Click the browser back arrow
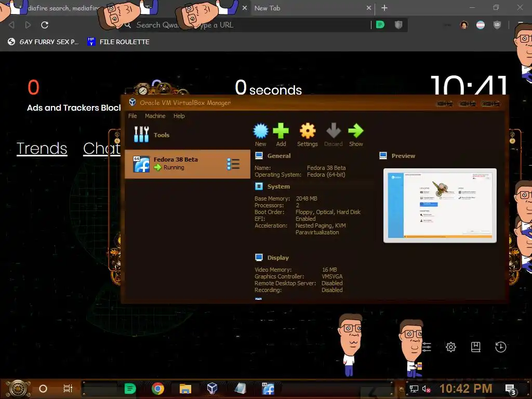This screenshot has width=532, height=399. pyautogui.click(x=11, y=25)
